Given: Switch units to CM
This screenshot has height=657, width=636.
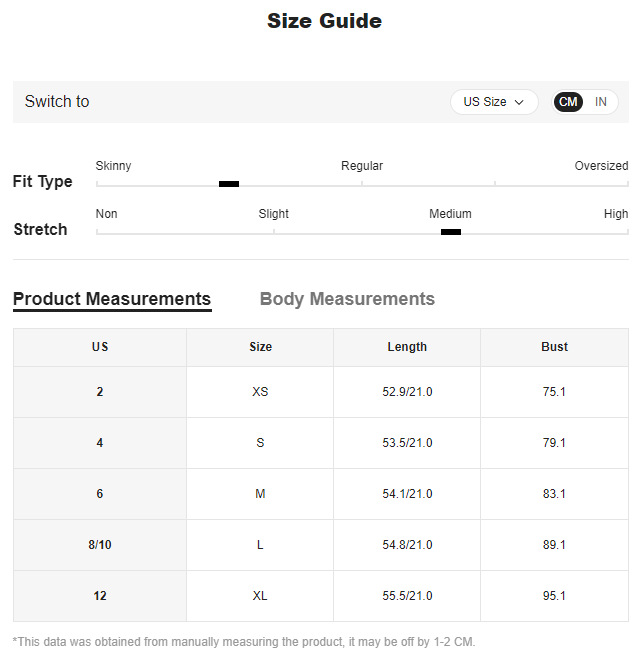Looking at the screenshot, I should 568,102.
